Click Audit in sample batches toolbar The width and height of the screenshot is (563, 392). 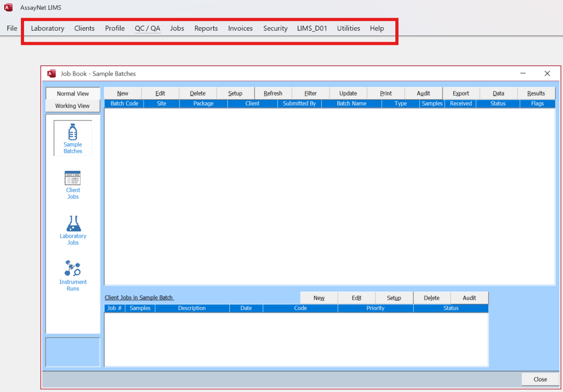(x=424, y=93)
